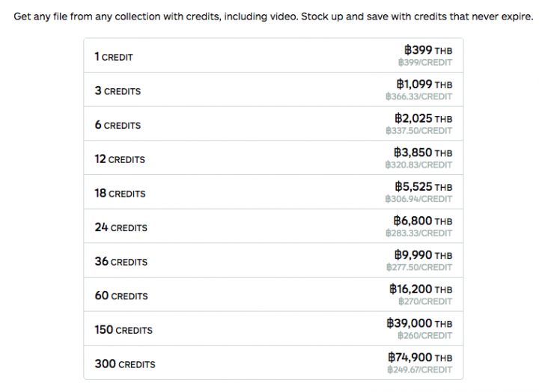Pick the 300 credits option
This screenshot has height=392, width=545.
point(273,362)
